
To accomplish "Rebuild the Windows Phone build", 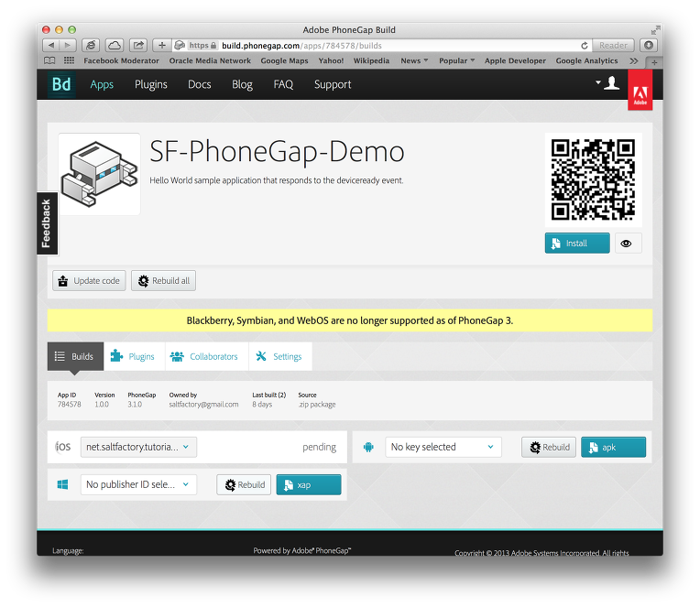I will click(x=244, y=484).
